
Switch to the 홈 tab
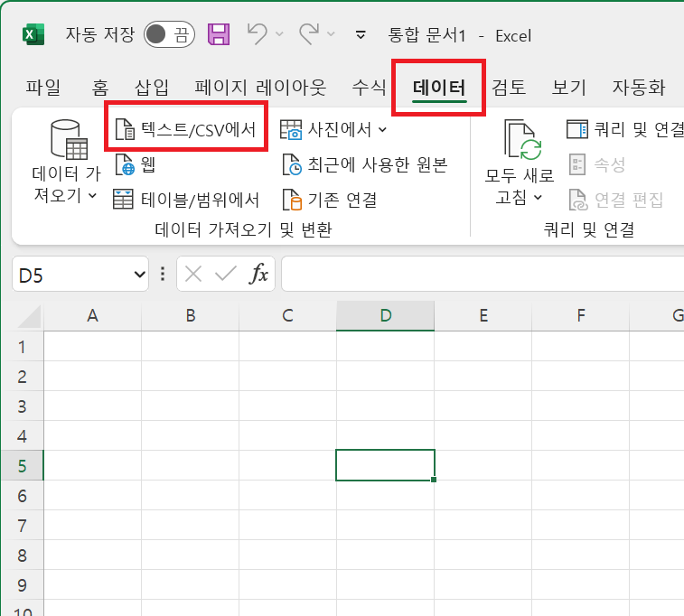(100, 88)
